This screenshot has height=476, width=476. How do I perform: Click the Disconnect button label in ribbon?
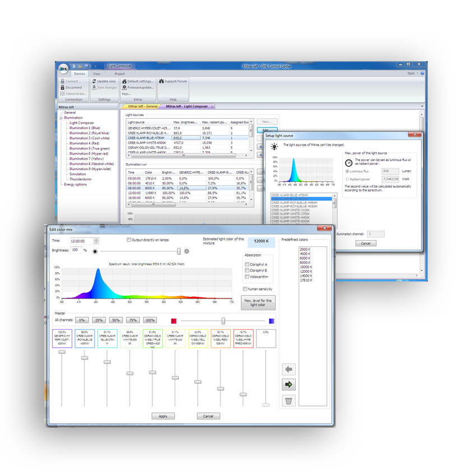[x=74, y=87]
